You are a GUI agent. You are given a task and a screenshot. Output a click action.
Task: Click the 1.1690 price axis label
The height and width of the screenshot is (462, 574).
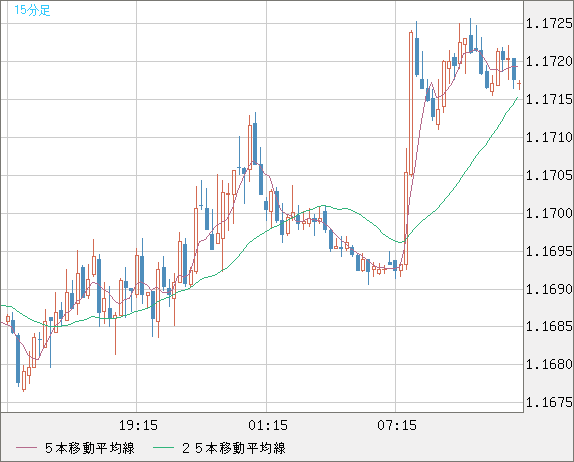pyautogui.click(x=549, y=289)
